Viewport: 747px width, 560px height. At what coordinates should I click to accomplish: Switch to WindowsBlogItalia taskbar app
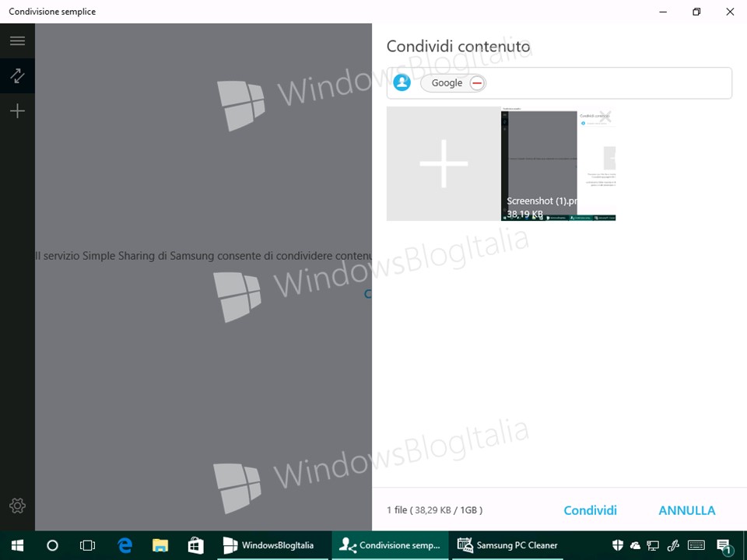click(272, 545)
